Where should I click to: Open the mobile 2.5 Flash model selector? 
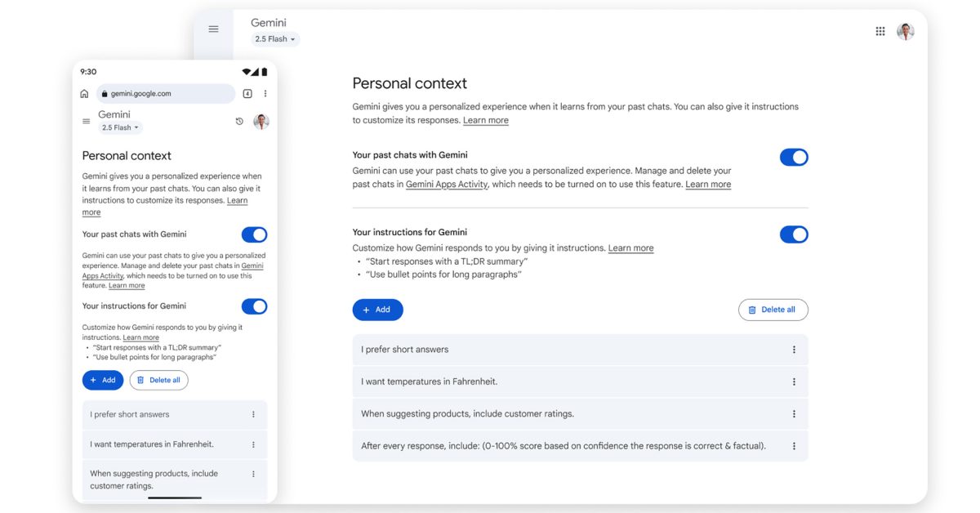pyautogui.click(x=121, y=128)
